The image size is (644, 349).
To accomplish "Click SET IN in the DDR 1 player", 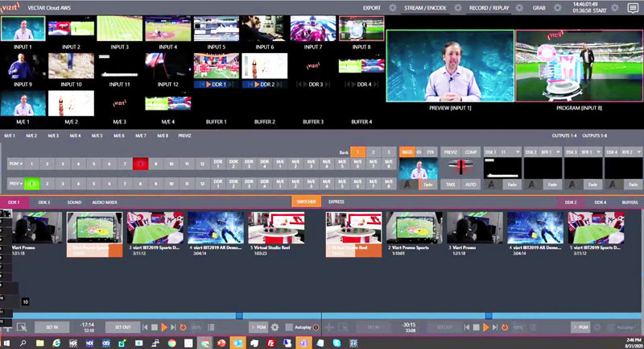I will tap(52, 327).
